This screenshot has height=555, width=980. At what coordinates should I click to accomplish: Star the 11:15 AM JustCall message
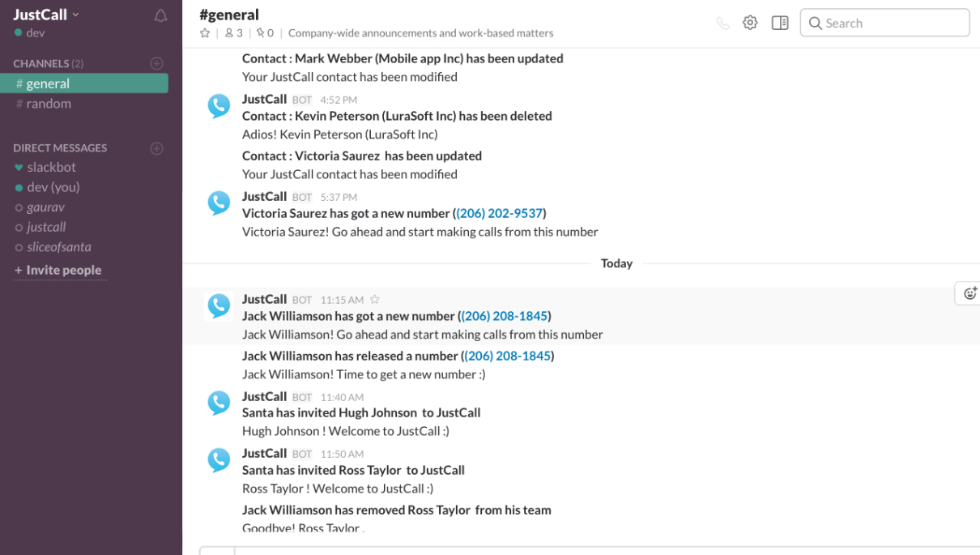click(375, 300)
